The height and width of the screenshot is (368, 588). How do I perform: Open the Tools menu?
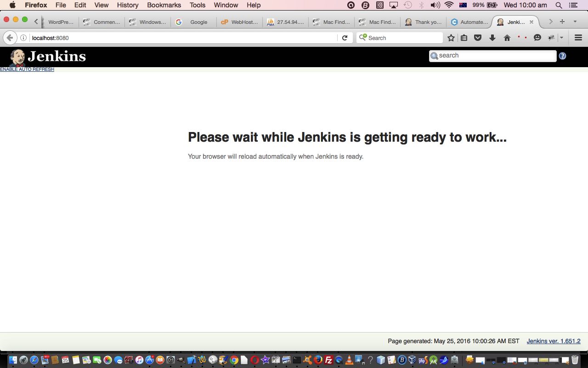[x=198, y=5]
